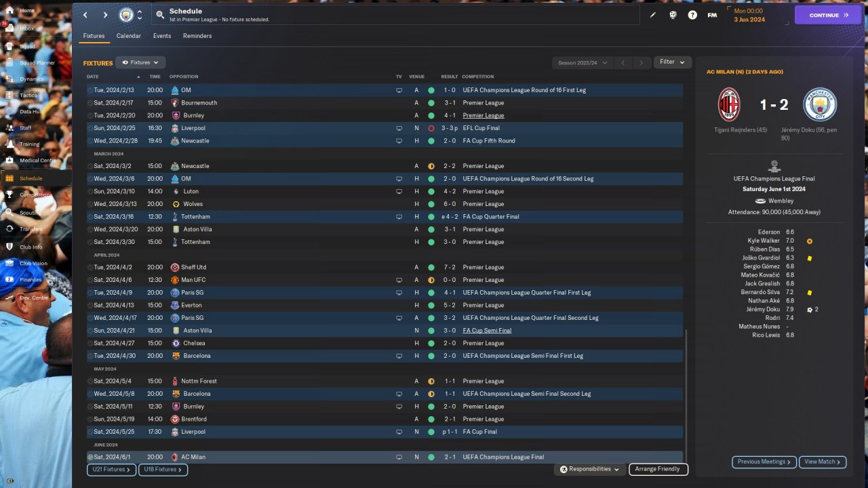
Task: Open the Season 2023/24 dropdown
Action: (582, 62)
